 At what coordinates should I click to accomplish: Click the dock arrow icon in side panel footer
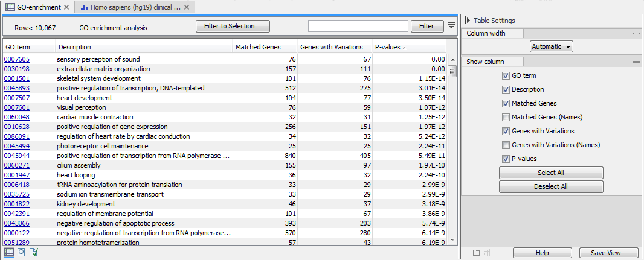pos(486,253)
